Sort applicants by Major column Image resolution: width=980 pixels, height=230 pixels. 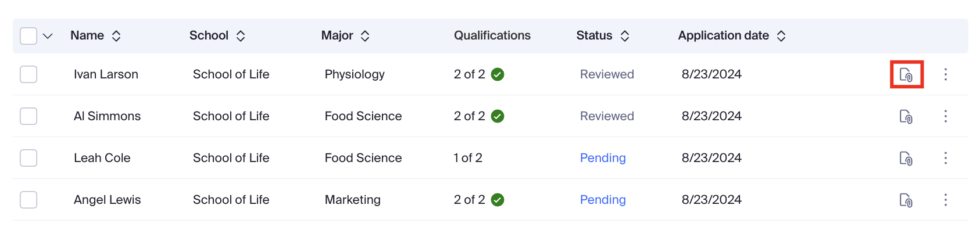pos(365,36)
